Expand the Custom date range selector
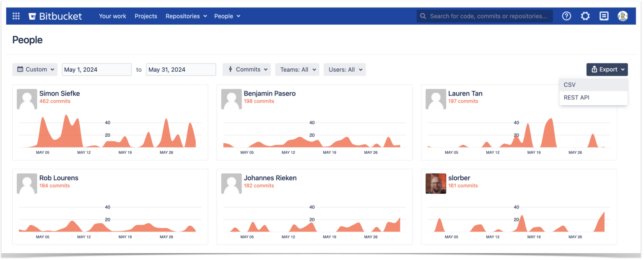Viewport: 644px width, 260px height. click(x=35, y=69)
